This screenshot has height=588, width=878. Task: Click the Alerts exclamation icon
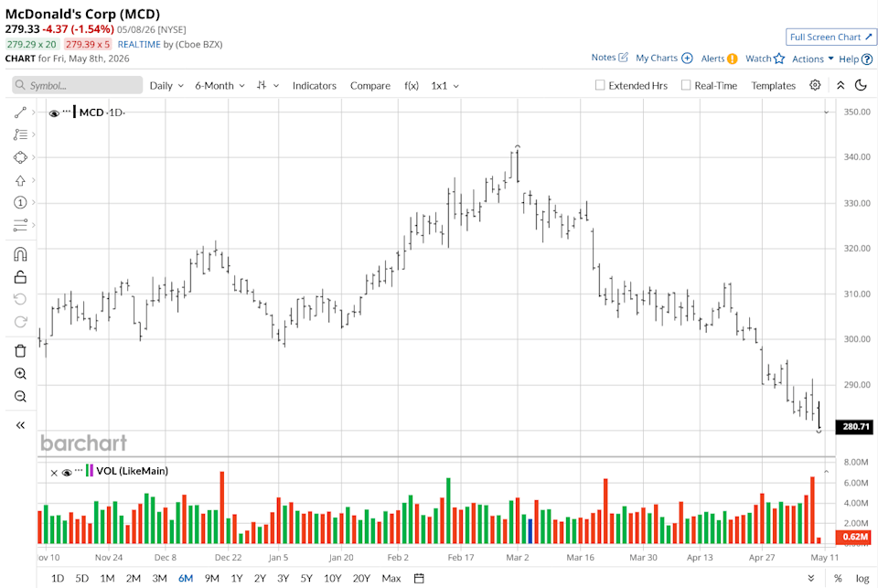(733, 59)
